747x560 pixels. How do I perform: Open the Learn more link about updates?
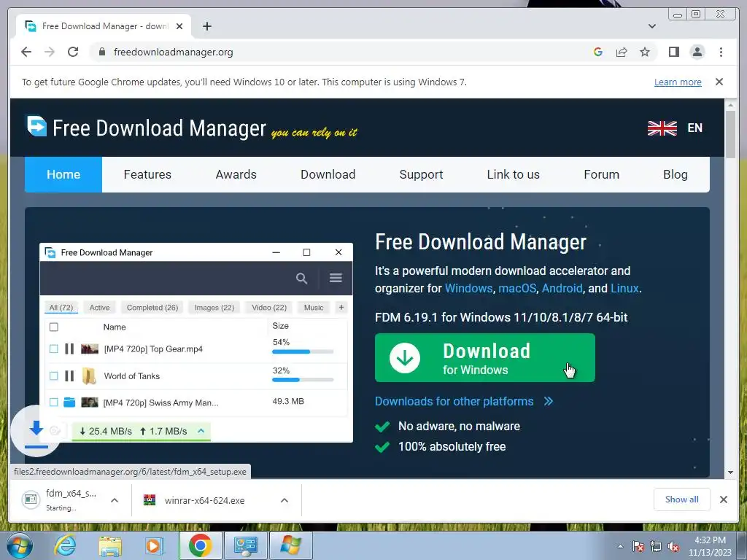pyautogui.click(x=678, y=82)
